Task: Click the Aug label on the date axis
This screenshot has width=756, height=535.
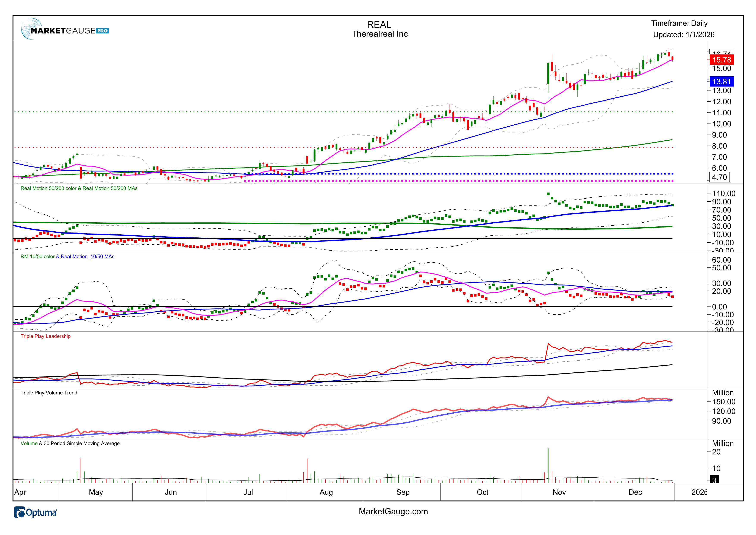Action: click(x=326, y=492)
